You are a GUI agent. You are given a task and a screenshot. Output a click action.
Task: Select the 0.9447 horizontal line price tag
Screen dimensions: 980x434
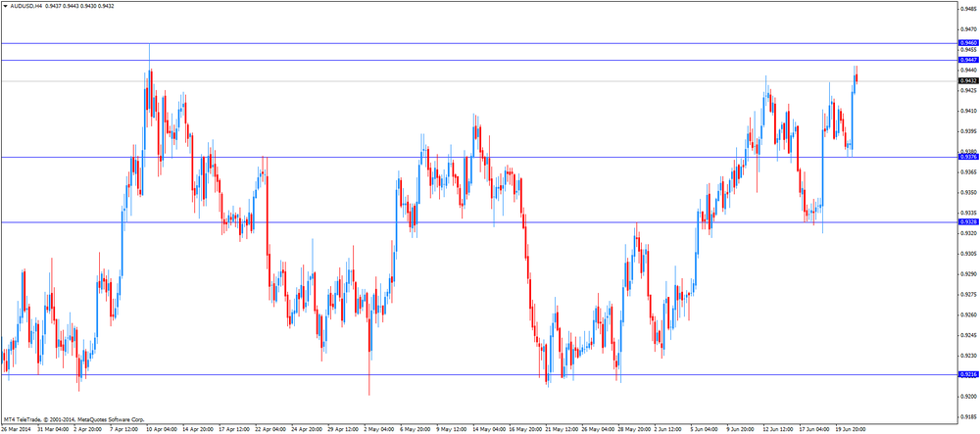[968, 60]
